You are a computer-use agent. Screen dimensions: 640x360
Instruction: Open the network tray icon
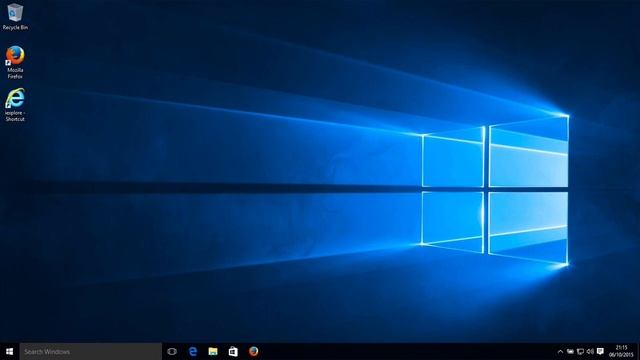pos(580,351)
